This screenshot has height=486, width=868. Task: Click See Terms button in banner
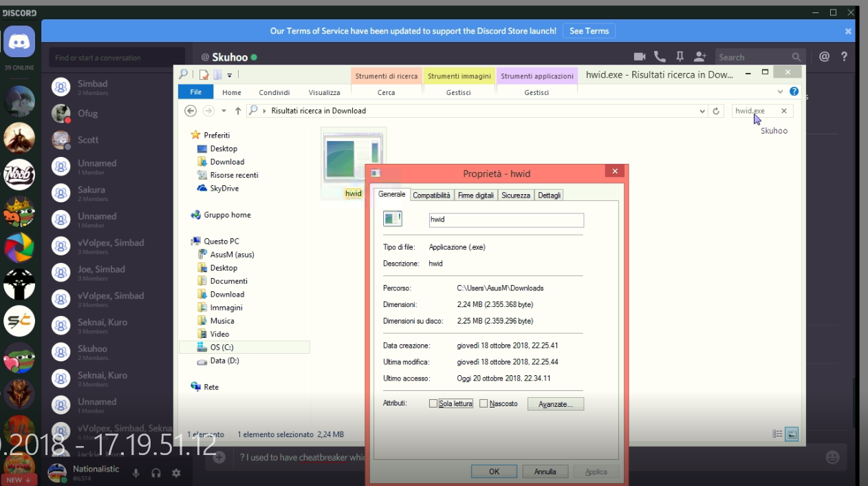[x=589, y=31]
